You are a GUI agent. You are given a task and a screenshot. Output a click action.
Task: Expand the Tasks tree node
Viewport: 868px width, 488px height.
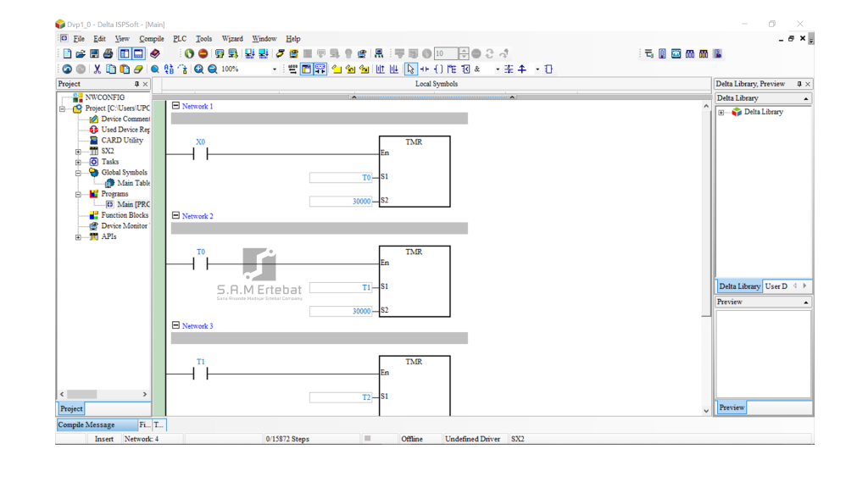click(78, 162)
